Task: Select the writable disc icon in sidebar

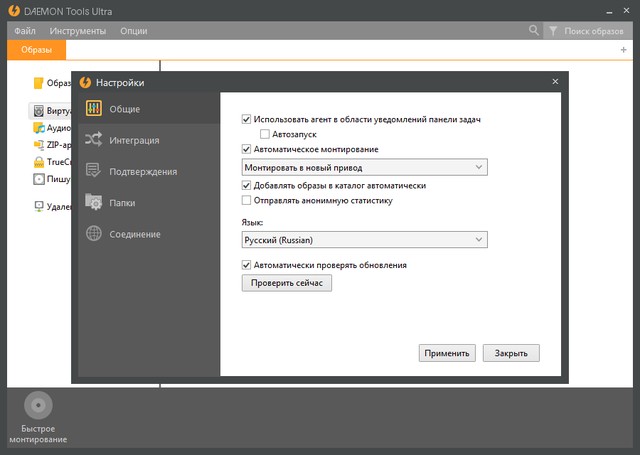Action: tap(39, 179)
